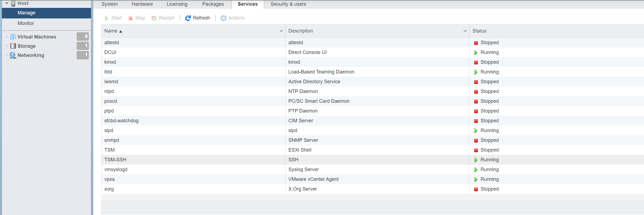Viewport: 644px width, 215px height.
Task: Collapse the Host tree node
Action: point(7,3)
